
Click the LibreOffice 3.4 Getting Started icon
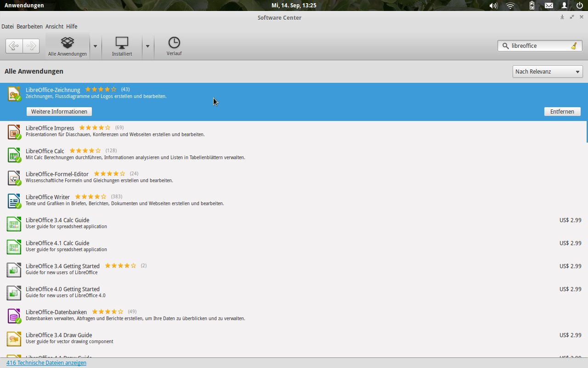coord(14,270)
